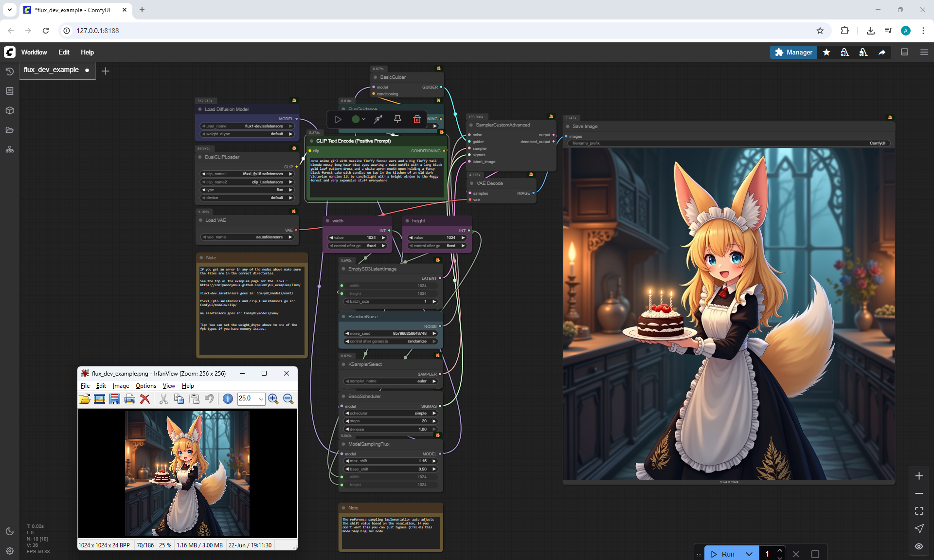
Task: Open IrfanView Image menu
Action: click(x=121, y=386)
